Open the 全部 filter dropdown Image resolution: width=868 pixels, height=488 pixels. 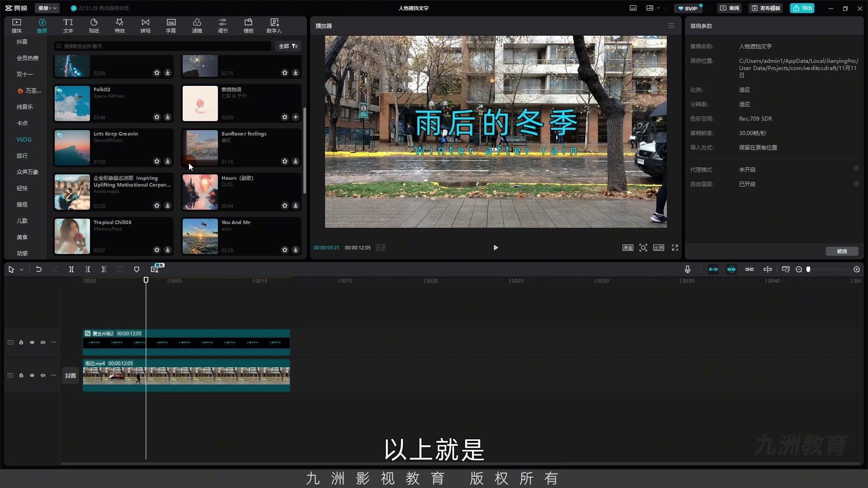tap(288, 46)
